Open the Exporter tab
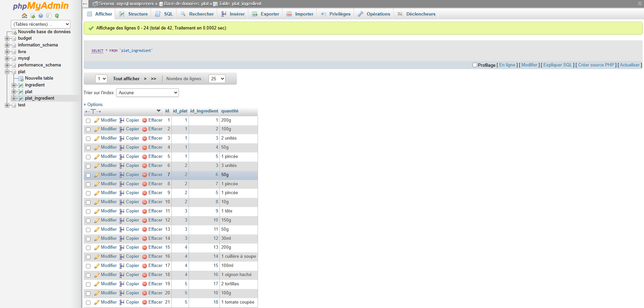 tap(266, 14)
